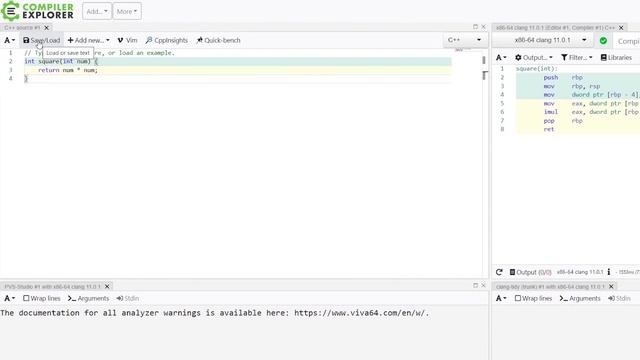
Task: Click the 'pop rbp' assembly line
Action: click(x=563, y=121)
